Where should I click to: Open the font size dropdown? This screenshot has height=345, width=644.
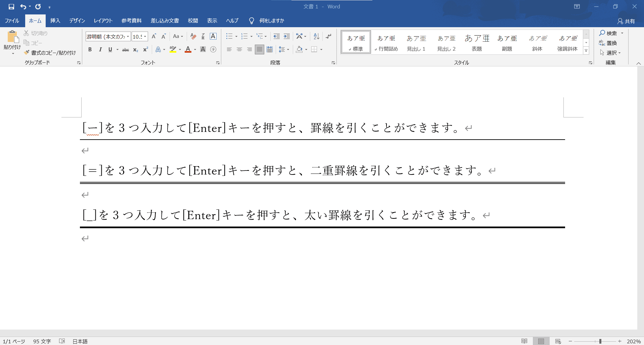point(145,37)
